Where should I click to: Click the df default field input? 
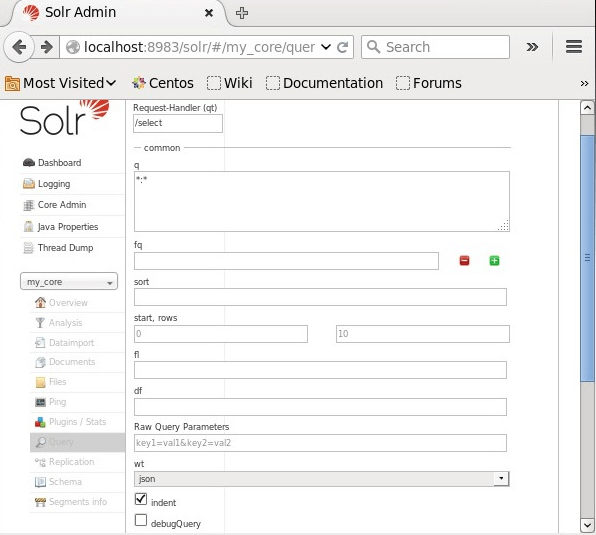(320, 407)
